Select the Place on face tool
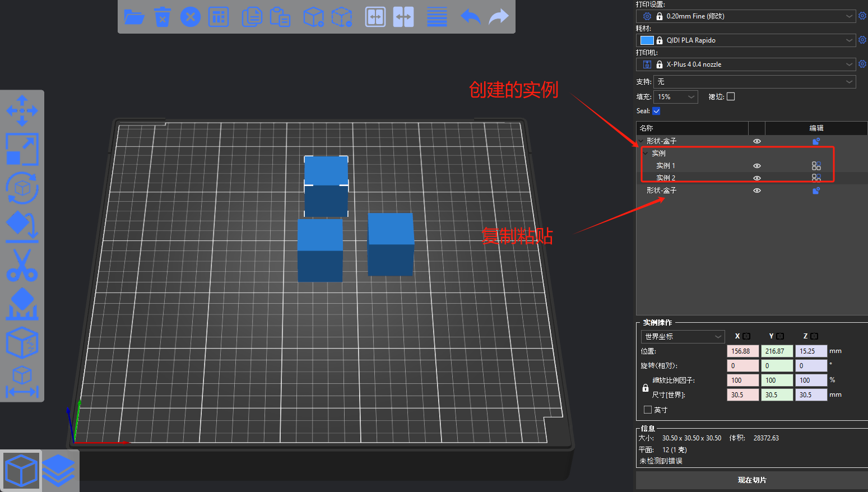The width and height of the screenshot is (868, 492). 22,226
